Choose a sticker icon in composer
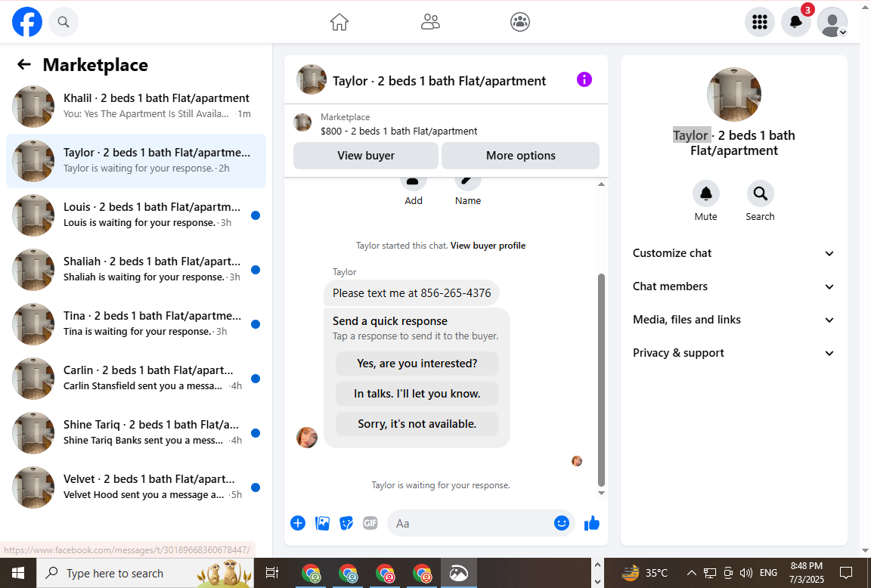871x588 pixels. 346,523
